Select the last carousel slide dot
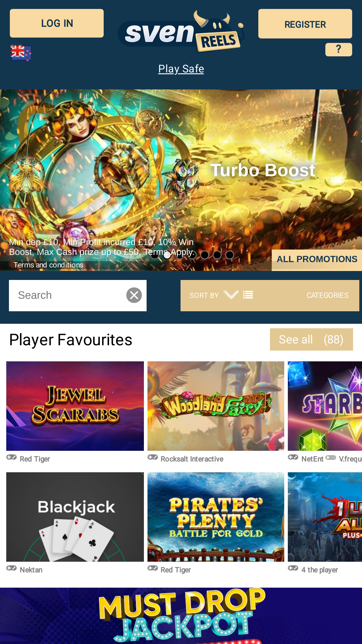362x644 pixels. (x=229, y=255)
